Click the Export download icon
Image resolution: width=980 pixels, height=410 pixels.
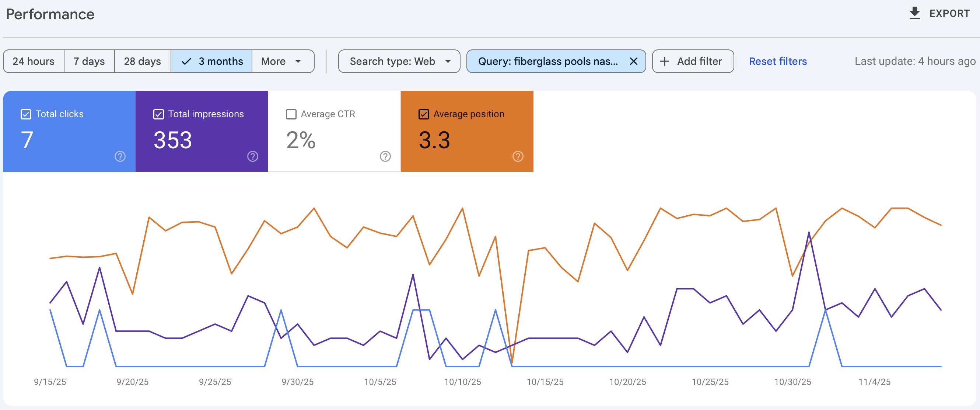(914, 13)
